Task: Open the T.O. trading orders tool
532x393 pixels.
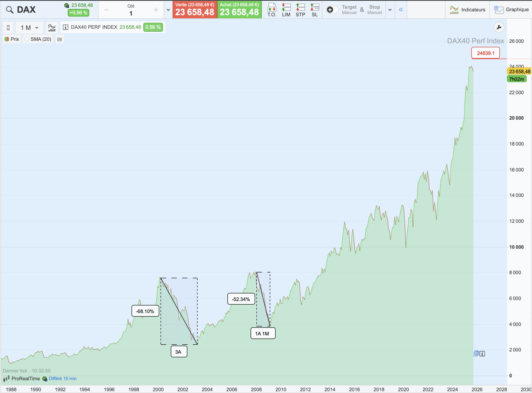Action: 272,9
